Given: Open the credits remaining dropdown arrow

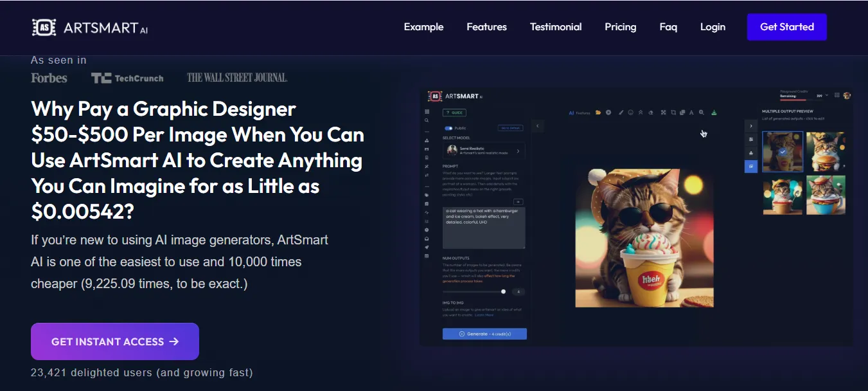Looking at the screenshot, I should coord(827,95).
